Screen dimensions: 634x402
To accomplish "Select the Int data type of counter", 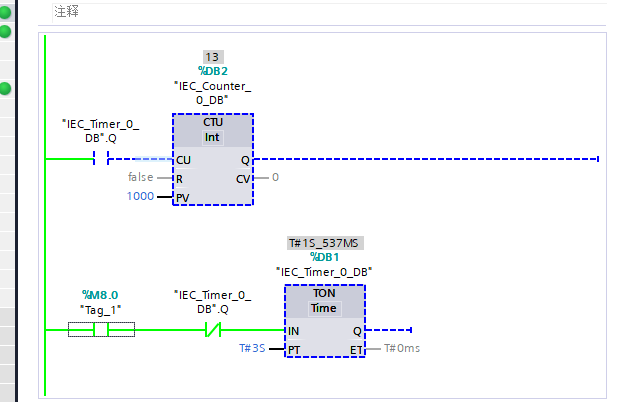I will pos(212,137).
